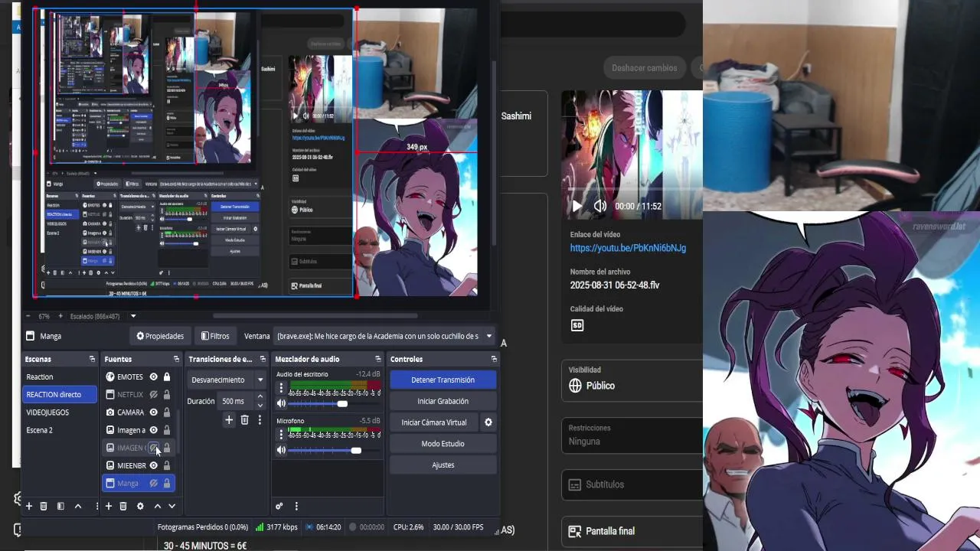Open source properties gear in Fuentes toolbar
980x551 pixels.
[x=140, y=506]
